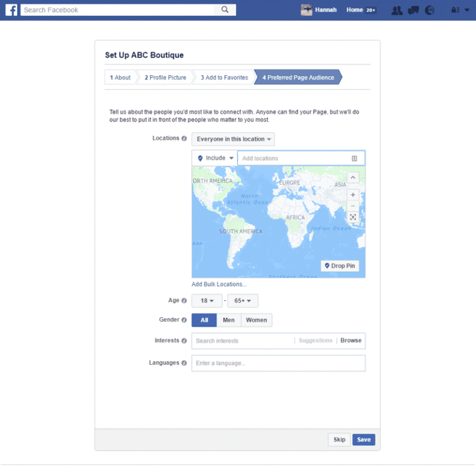Click the map zoom in plus icon
Viewport: 476px width, 469px height.
tap(353, 195)
